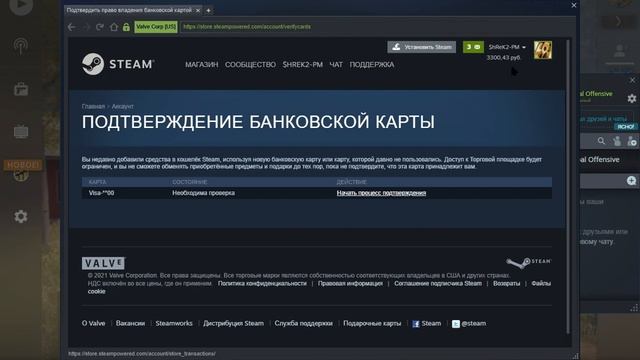The height and width of the screenshot is (360, 640).
Task: Click the wallet balance 3300,43 руб.
Action: (504, 58)
